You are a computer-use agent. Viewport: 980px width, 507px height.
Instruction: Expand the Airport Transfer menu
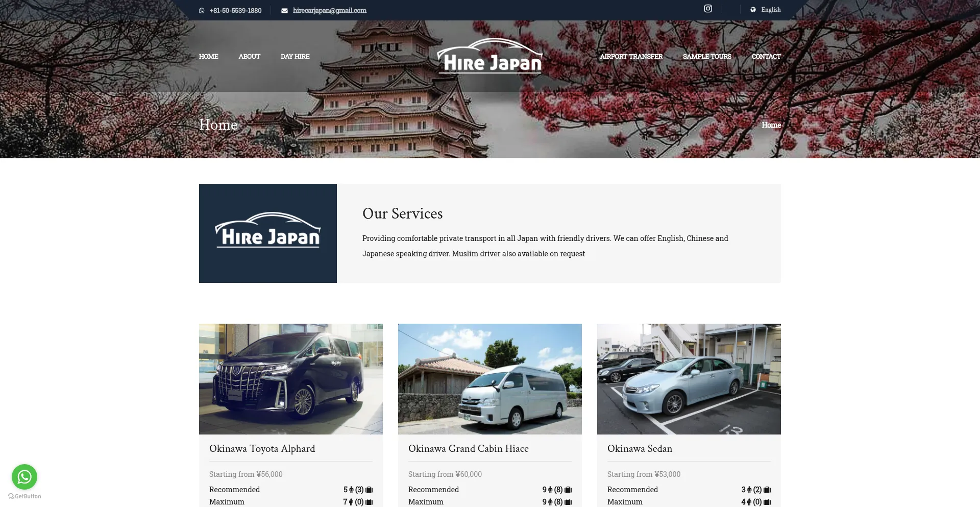[x=631, y=57]
